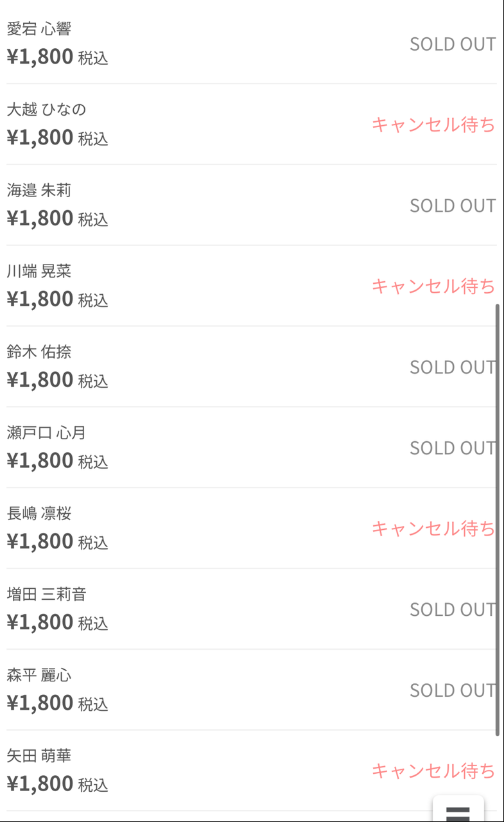Select the 大越 ひなの ticket name
This screenshot has height=822, width=504.
tap(46, 110)
